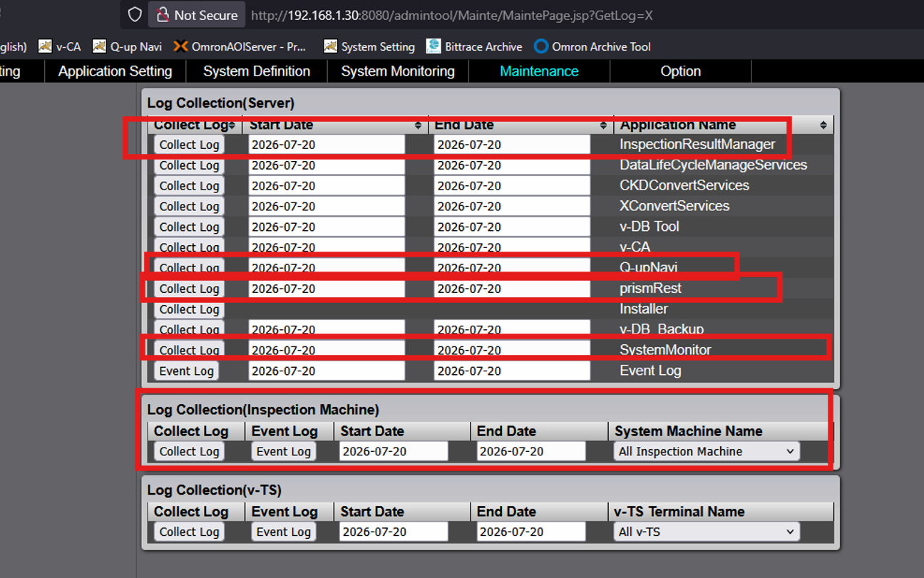The height and width of the screenshot is (578, 924).
Task: Collect Log for XConvertServices
Action: (189, 207)
